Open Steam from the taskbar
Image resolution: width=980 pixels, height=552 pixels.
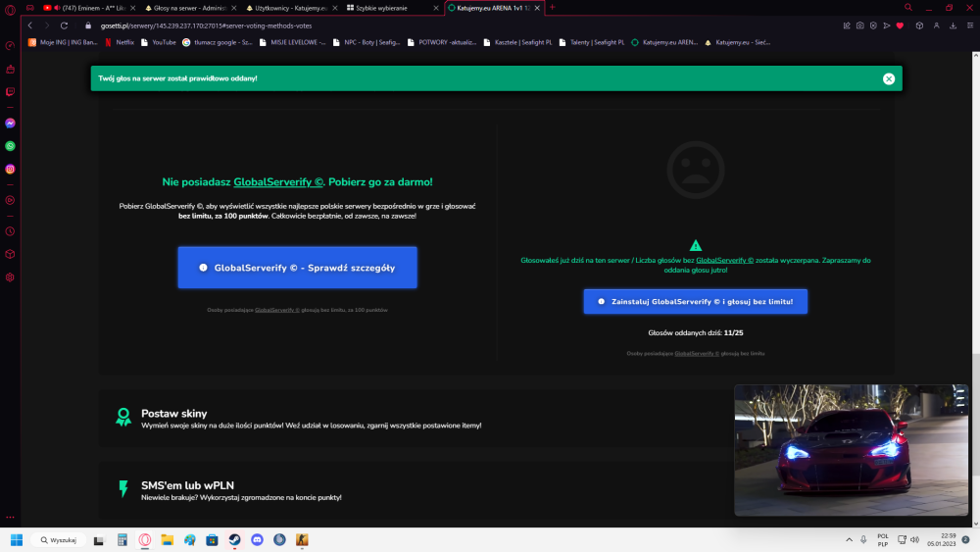pos(234,540)
